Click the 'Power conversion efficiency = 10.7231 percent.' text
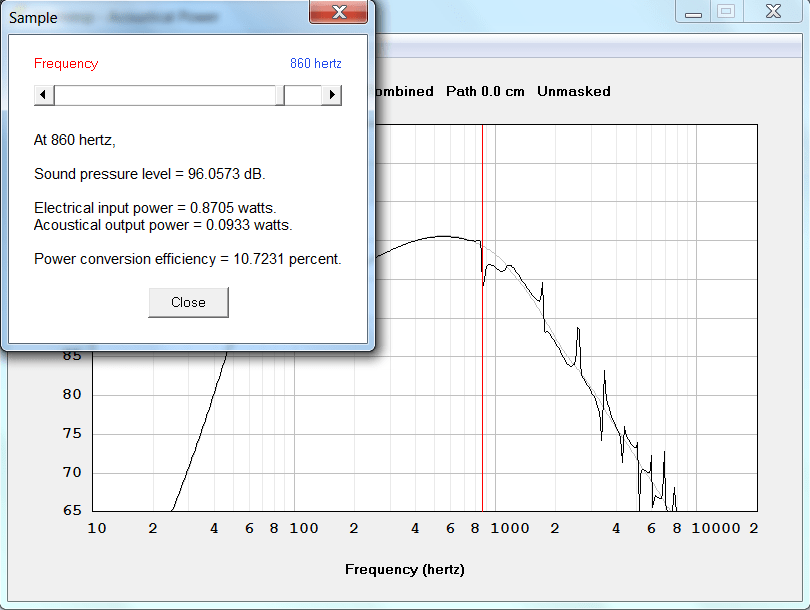 pyautogui.click(x=188, y=259)
